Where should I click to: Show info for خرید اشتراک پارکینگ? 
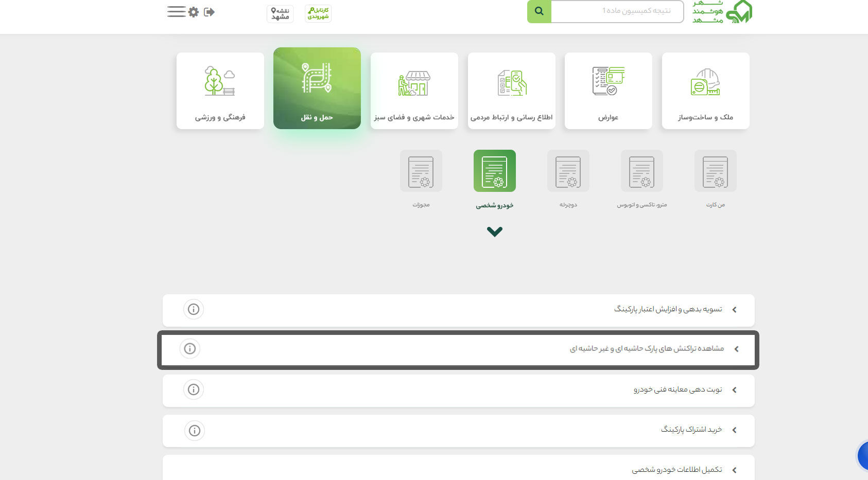click(x=195, y=431)
